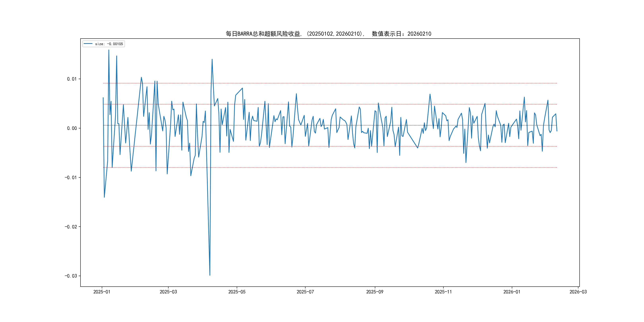
Task: Click the lowest trough near -0.03
Action: (x=210, y=275)
